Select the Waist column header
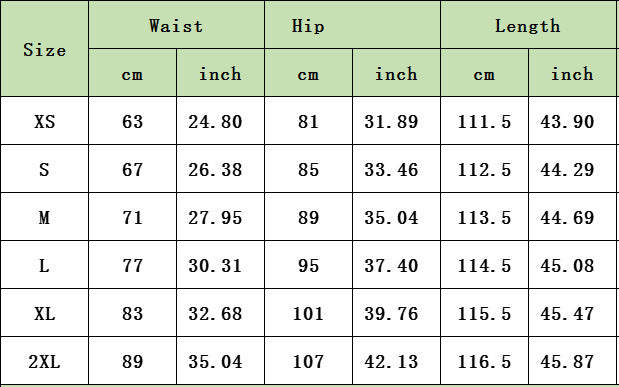The image size is (619, 387). 176,25
